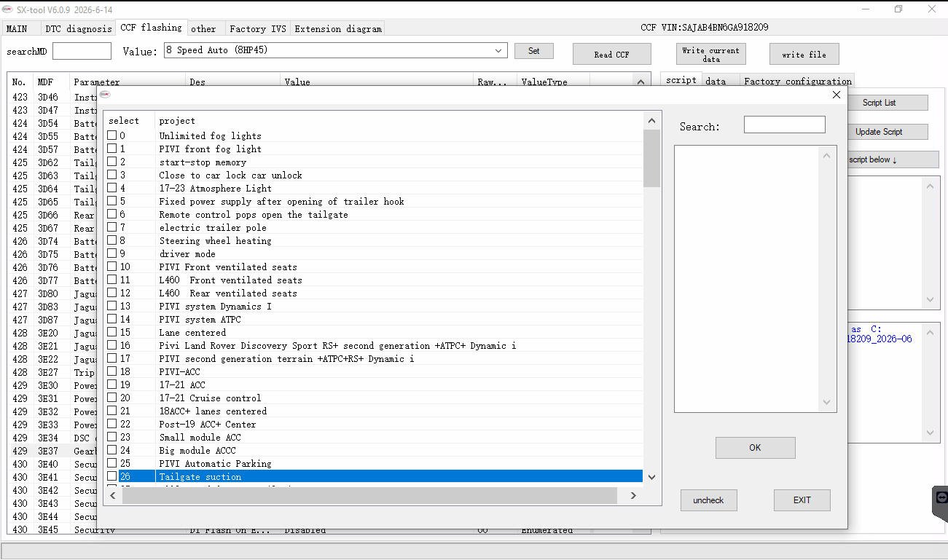Click up arrow of dialog's selected-items box
The width and height of the screenshot is (948, 560).
(x=826, y=155)
